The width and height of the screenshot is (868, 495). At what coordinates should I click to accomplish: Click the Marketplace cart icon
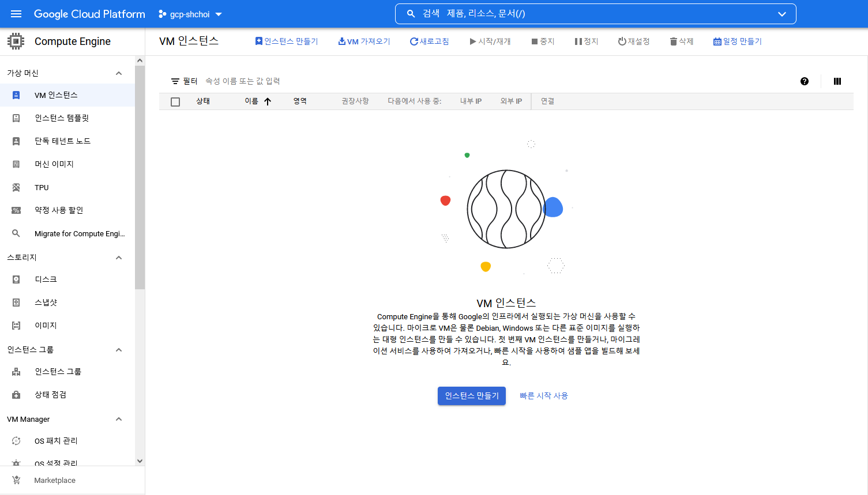pyautogui.click(x=16, y=480)
